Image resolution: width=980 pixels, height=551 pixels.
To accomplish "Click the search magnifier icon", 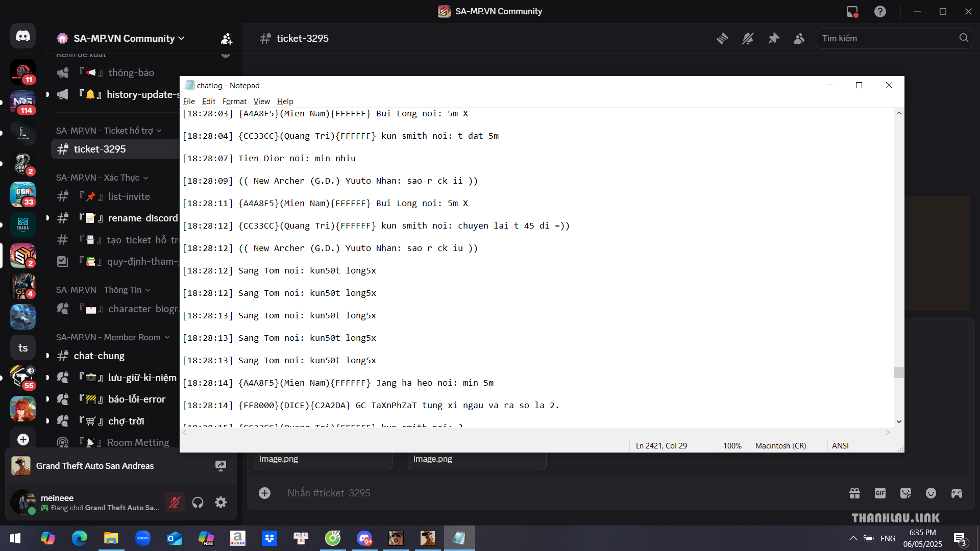I will (964, 38).
